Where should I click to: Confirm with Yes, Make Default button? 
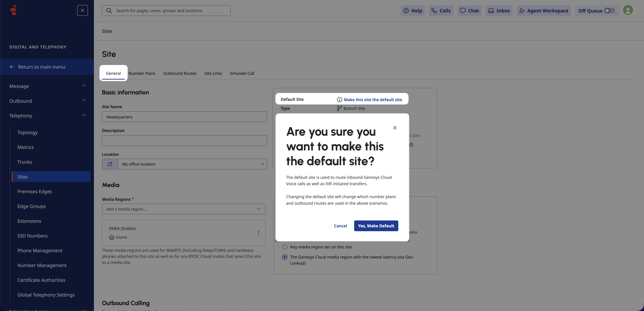click(376, 226)
